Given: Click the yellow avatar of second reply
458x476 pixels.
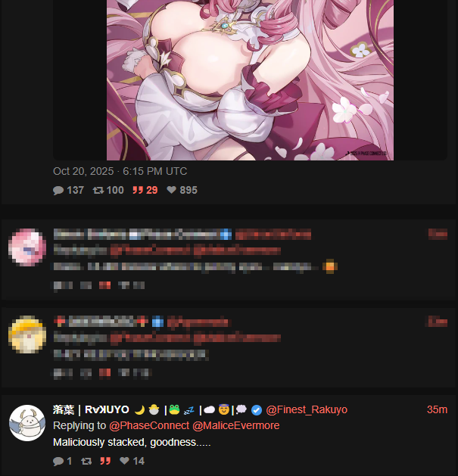Looking at the screenshot, I should [x=27, y=334].
